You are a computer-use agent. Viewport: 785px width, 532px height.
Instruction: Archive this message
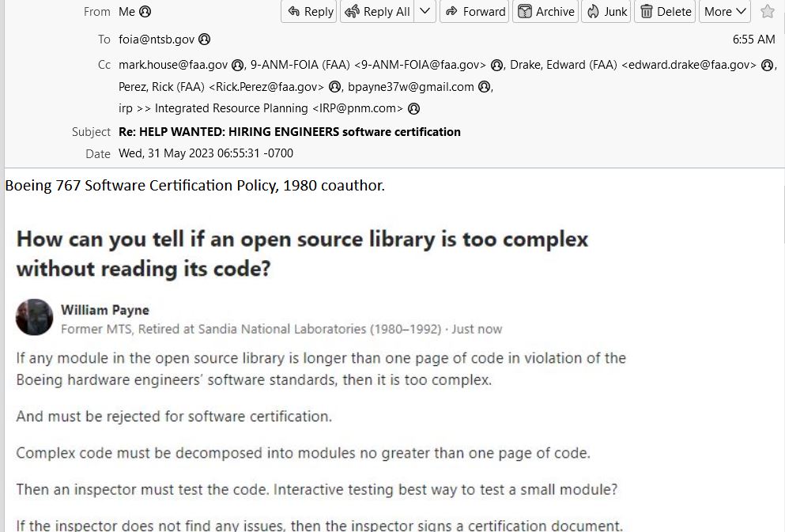[545, 12]
